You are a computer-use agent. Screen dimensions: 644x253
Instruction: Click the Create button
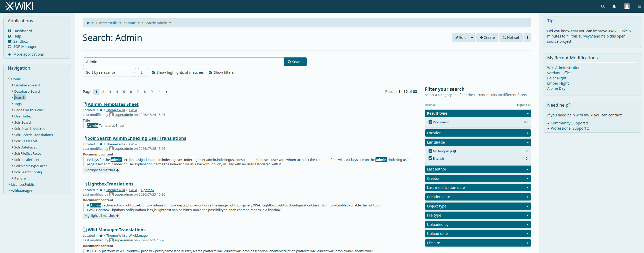point(487,38)
